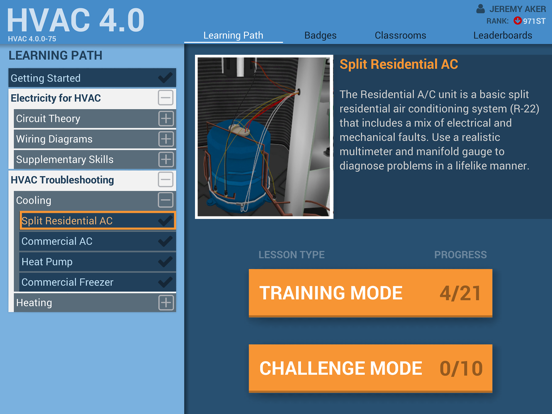This screenshot has height=414, width=552.
Task: Select Split Residential AC in learning path
Action: (98, 221)
